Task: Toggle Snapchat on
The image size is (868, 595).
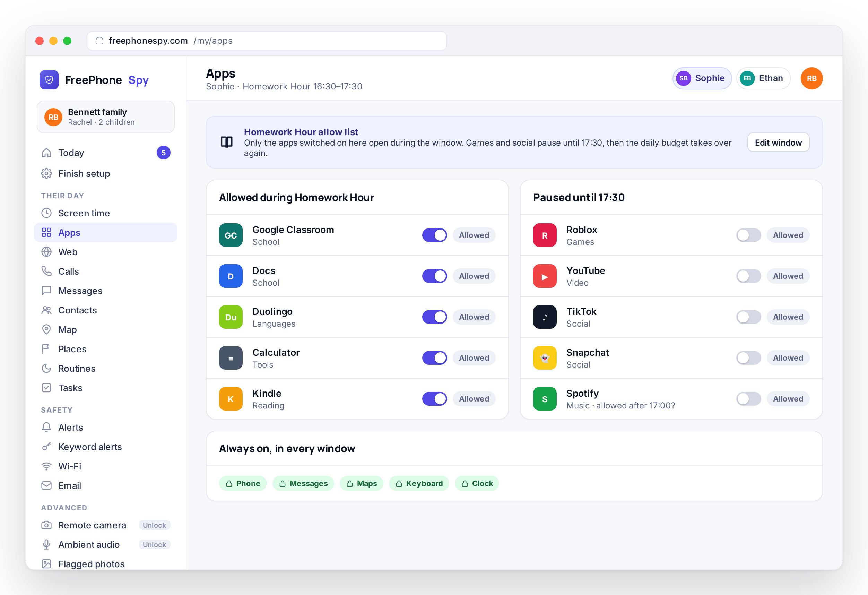Action: tap(749, 358)
